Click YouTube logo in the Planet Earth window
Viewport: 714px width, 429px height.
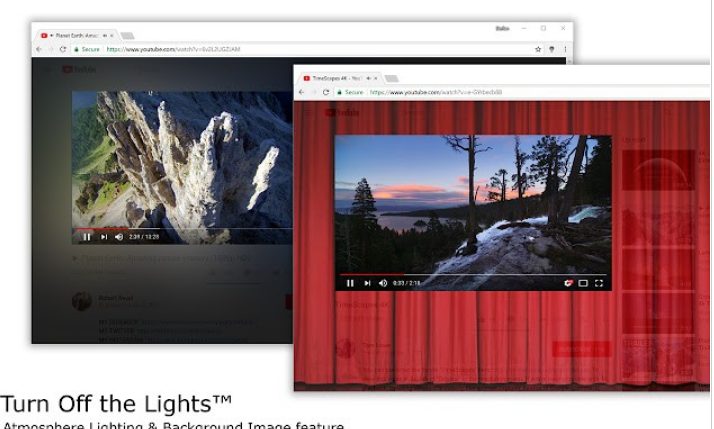[x=79, y=70]
